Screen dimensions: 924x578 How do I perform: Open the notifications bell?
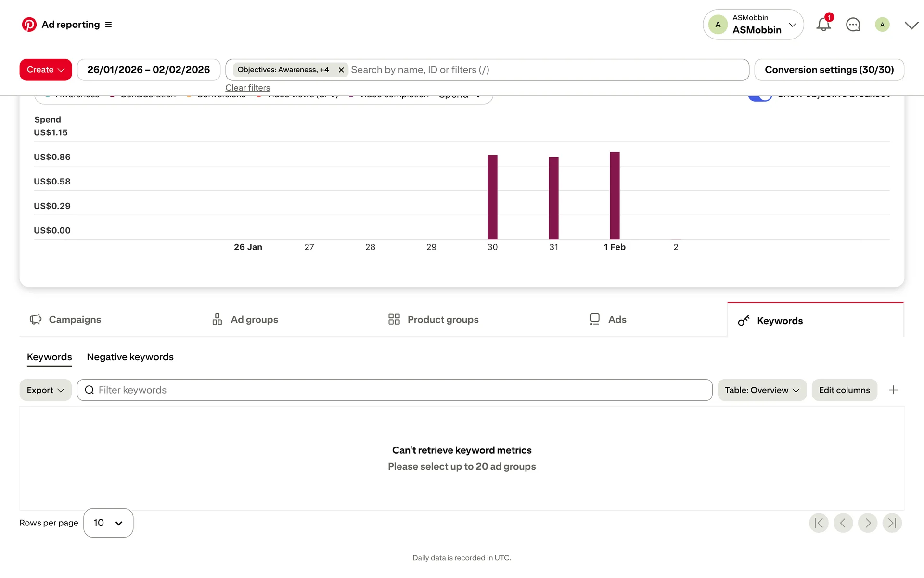click(823, 25)
